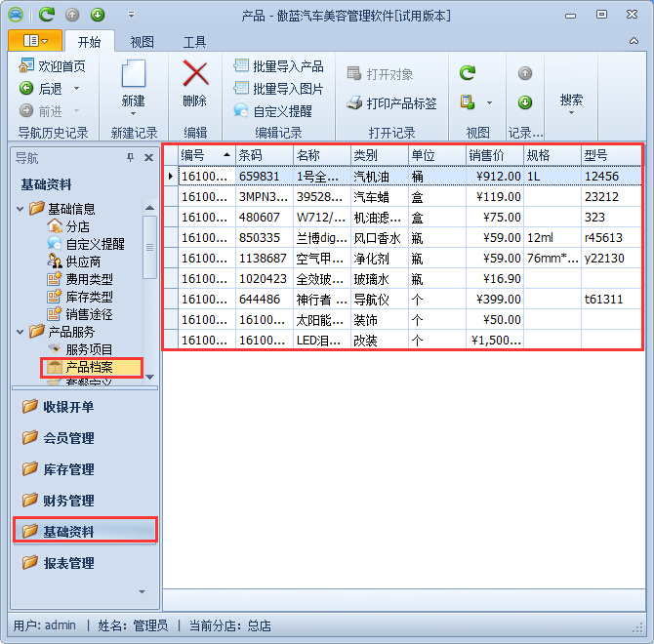Image resolution: width=654 pixels, height=644 pixels.
Task: Open the 搜索 search dropdown
Action: click(572, 102)
